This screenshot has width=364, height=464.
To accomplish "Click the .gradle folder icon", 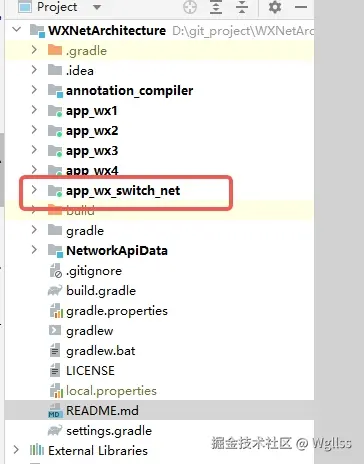I will click(x=55, y=50).
